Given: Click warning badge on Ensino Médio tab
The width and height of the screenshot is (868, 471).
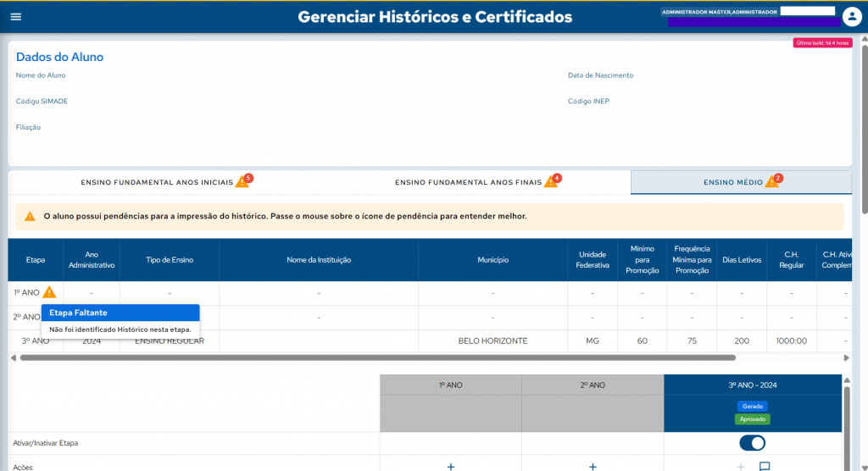Looking at the screenshot, I should 772,181.
